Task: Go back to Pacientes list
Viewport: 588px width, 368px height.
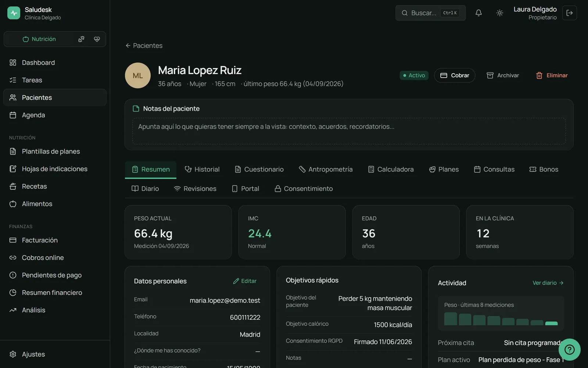Action: [144, 46]
